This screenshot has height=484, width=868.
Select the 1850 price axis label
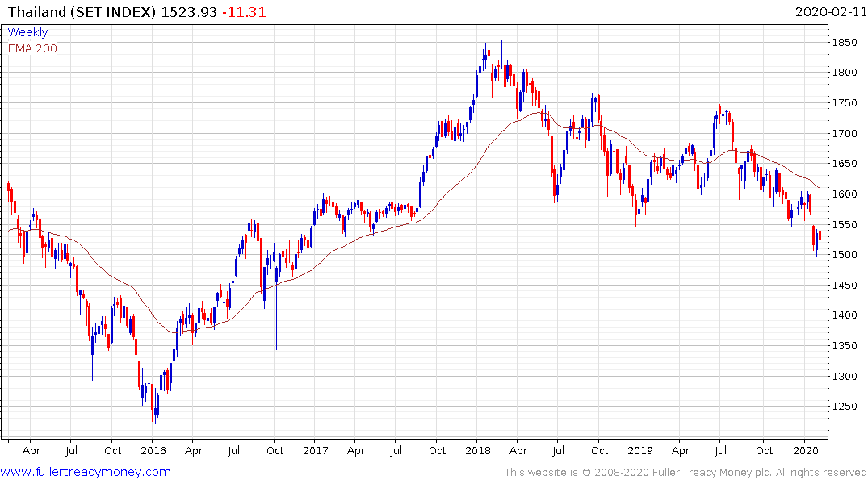(845, 43)
